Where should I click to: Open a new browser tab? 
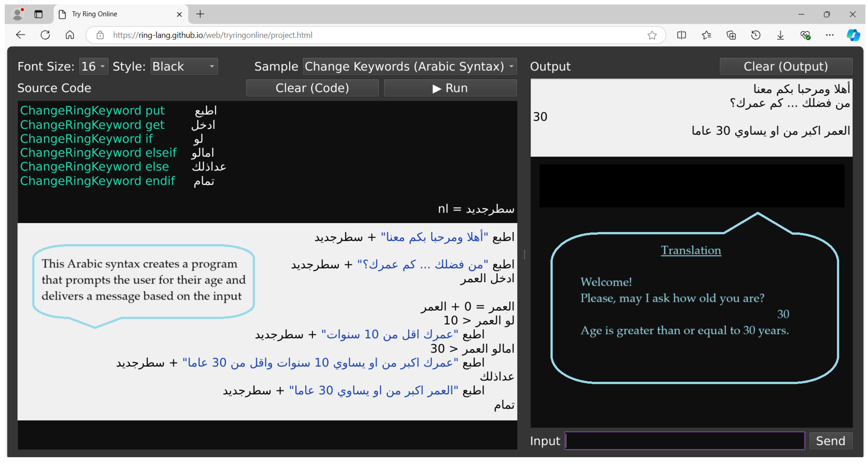click(x=200, y=14)
